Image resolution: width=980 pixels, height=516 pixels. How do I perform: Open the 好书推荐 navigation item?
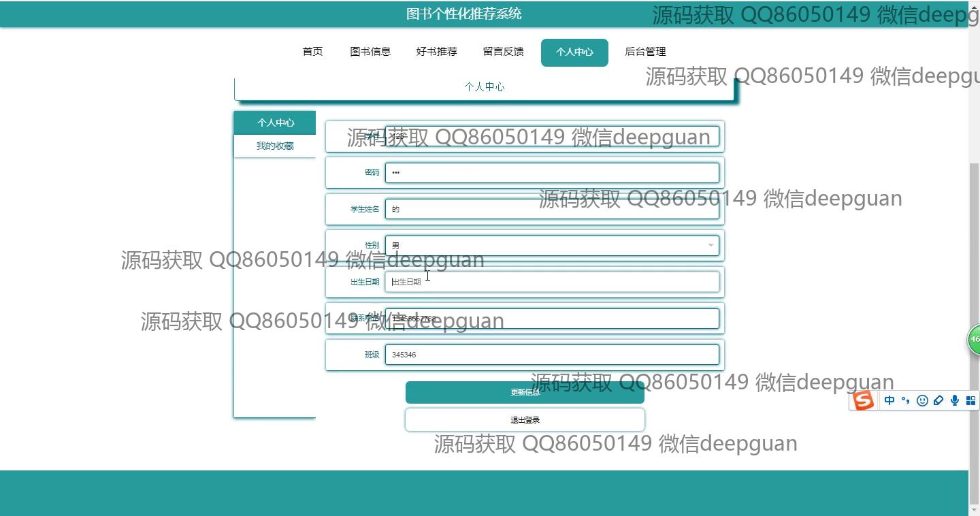pos(437,52)
